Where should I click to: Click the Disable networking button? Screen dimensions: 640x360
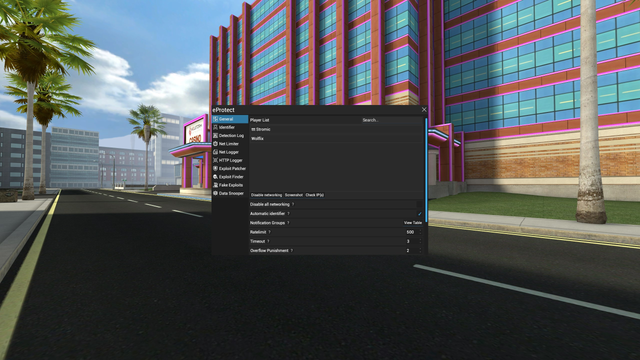click(266, 195)
